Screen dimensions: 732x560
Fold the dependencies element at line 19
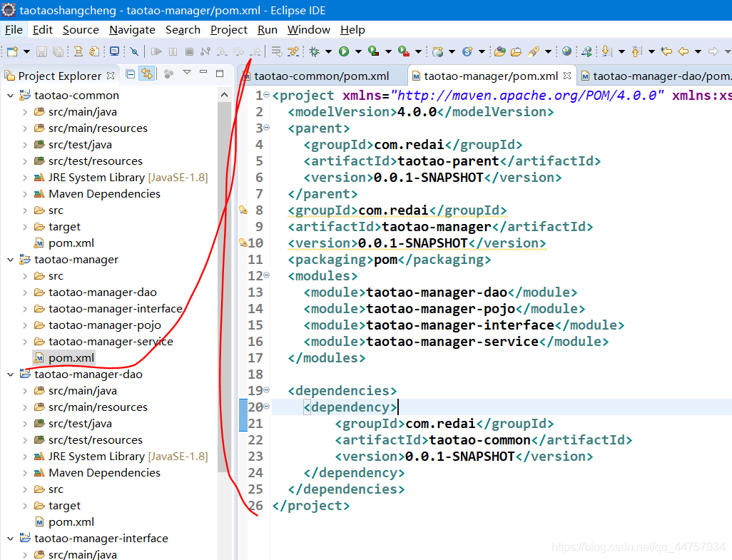[267, 390]
